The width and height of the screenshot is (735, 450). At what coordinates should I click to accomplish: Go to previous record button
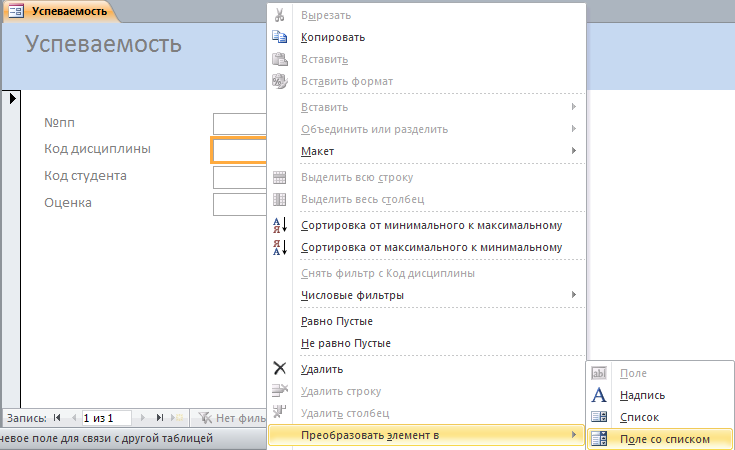tap(74, 417)
